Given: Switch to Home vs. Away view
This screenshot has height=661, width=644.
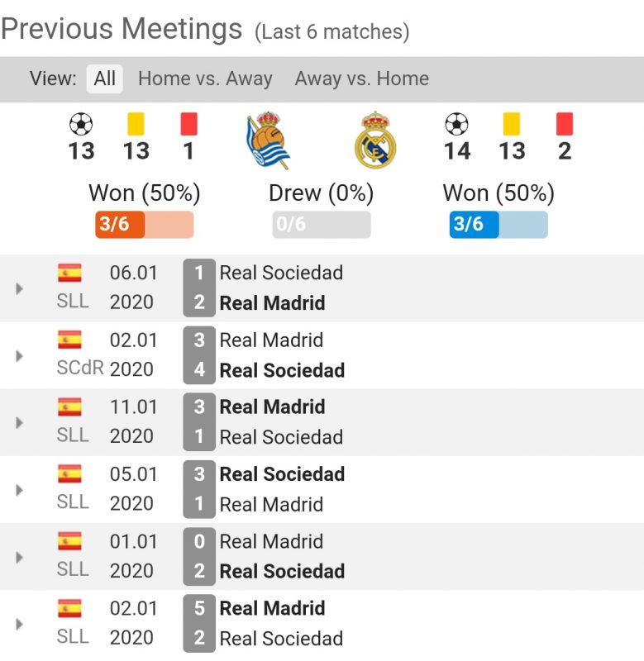Looking at the screenshot, I should pos(205,79).
